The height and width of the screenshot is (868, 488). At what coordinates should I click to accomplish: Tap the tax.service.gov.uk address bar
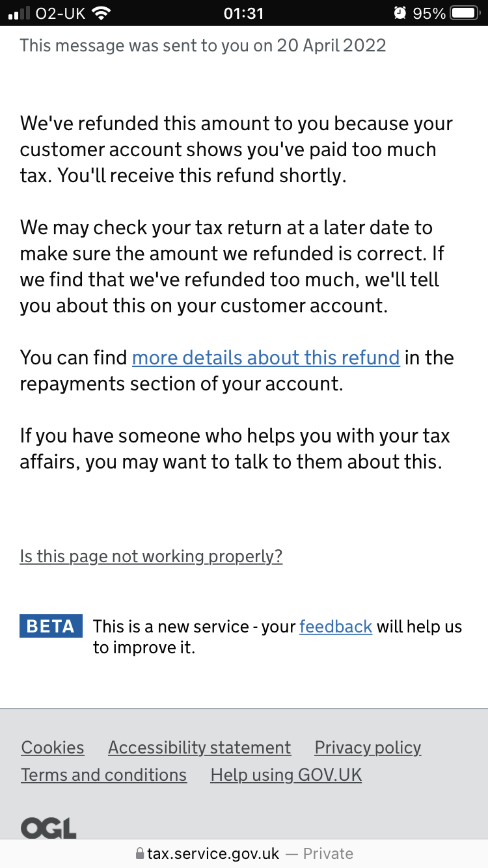tap(244, 854)
